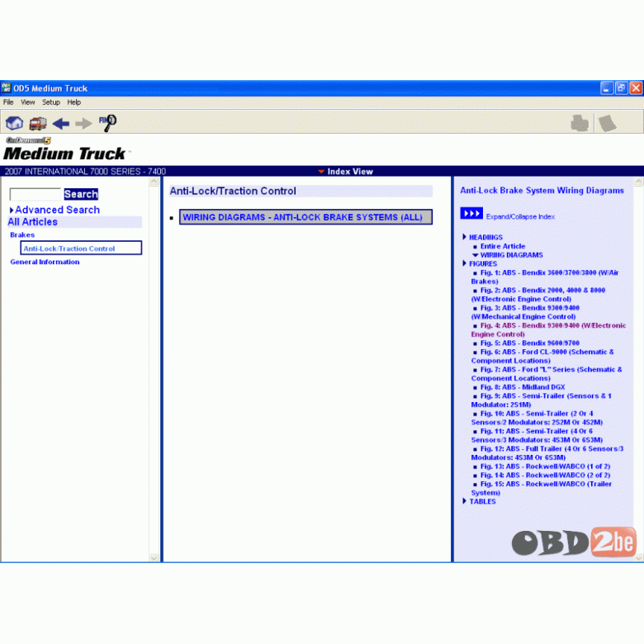Open Fig. 7: ABS - Ford L Series
The image size is (644, 644).
[x=547, y=374]
